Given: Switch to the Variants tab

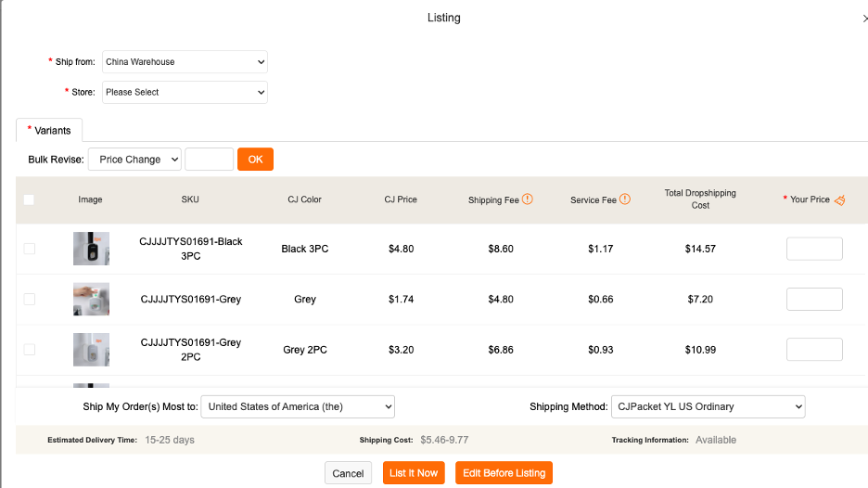Looking at the screenshot, I should [49, 131].
